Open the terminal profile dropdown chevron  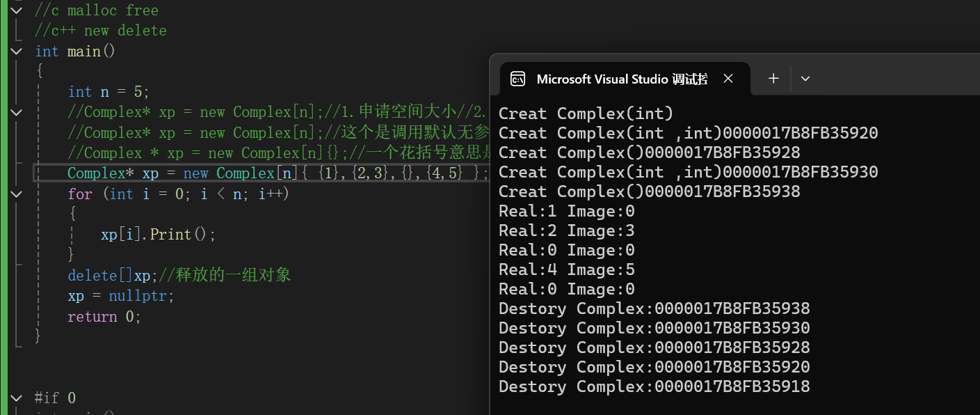pyautogui.click(x=805, y=79)
